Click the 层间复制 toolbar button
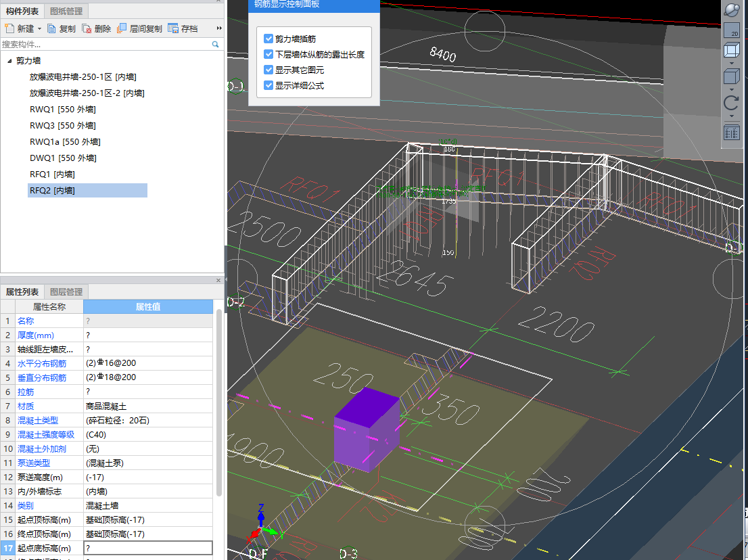This screenshot has width=748, height=560. coord(140,28)
